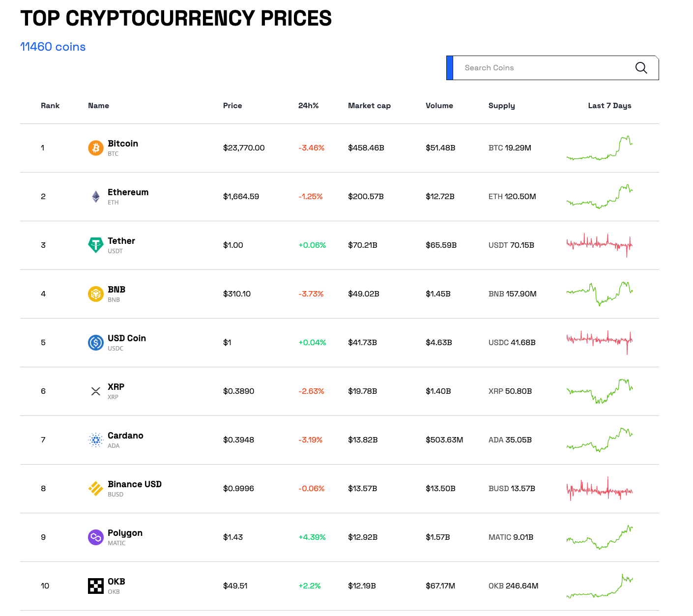Click the blue USD Coin logo icon
The width and height of the screenshot is (693, 616).
(x=95, y=343)
